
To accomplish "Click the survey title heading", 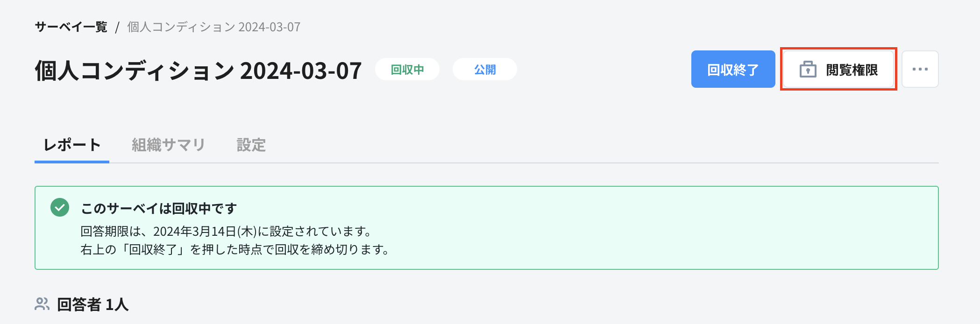I will coord(198,69).
